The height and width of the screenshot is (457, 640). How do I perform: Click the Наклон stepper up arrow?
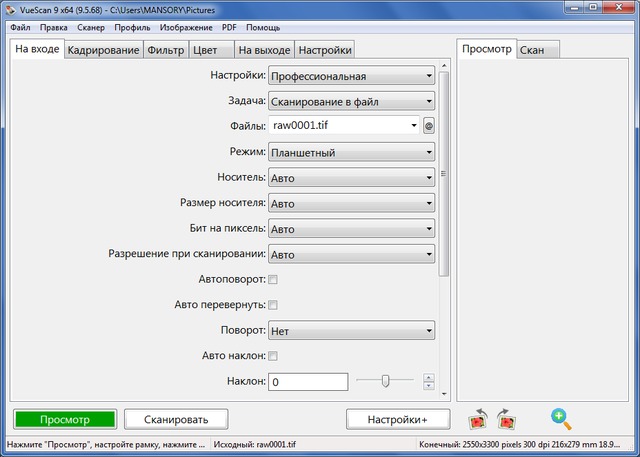pos(429,377)
